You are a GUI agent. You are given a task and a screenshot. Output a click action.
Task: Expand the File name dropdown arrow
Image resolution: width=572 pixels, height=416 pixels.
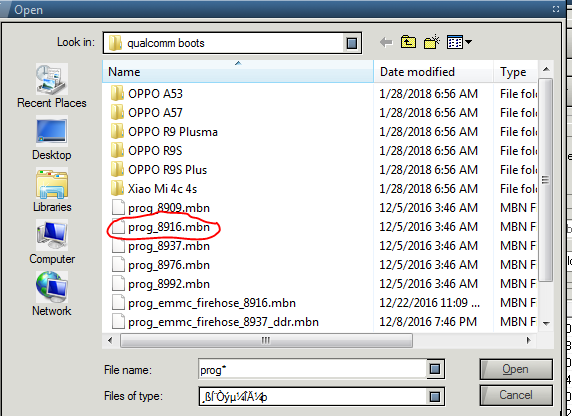[x=434, y=369]
